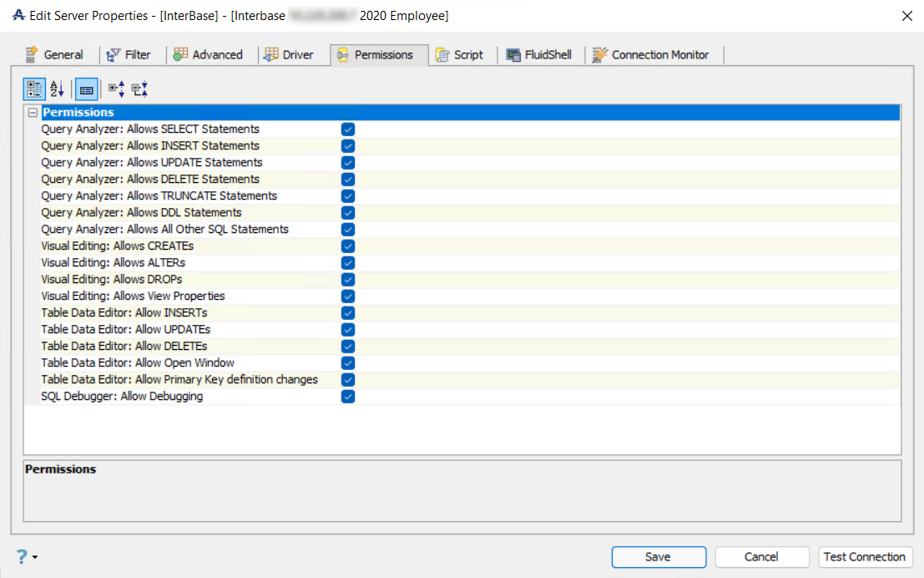Click the collapse all categories icon
The width and height of the screenshot is (924, 578).
[139, 89]
